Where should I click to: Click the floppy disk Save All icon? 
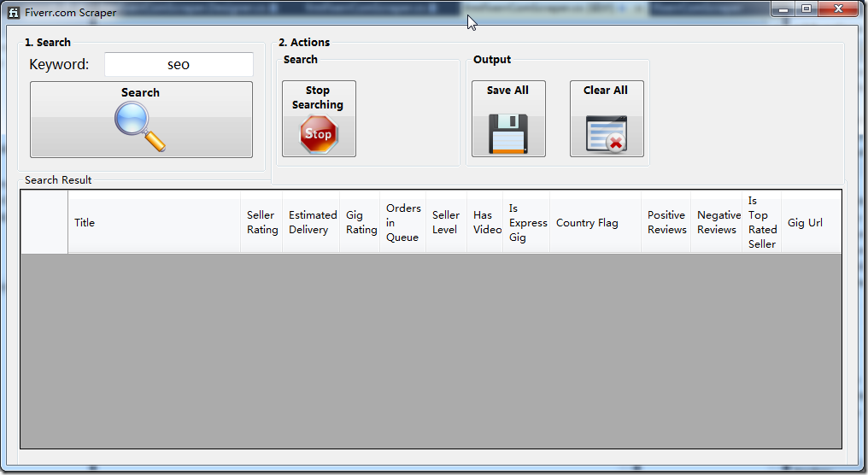[x=508, y=134]
